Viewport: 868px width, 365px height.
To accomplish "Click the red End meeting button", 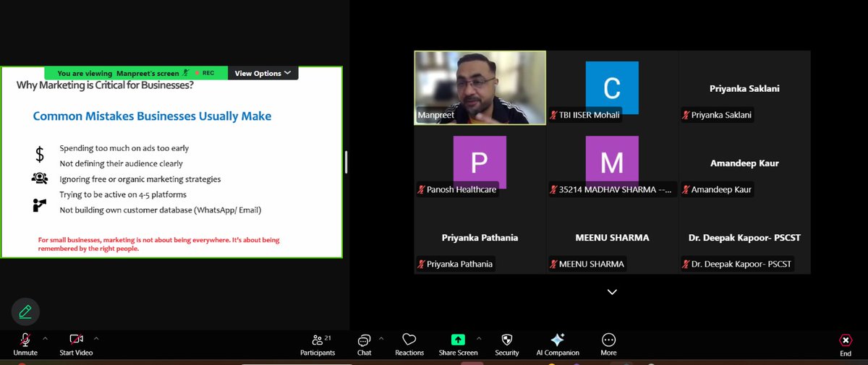I will point(845,344).
